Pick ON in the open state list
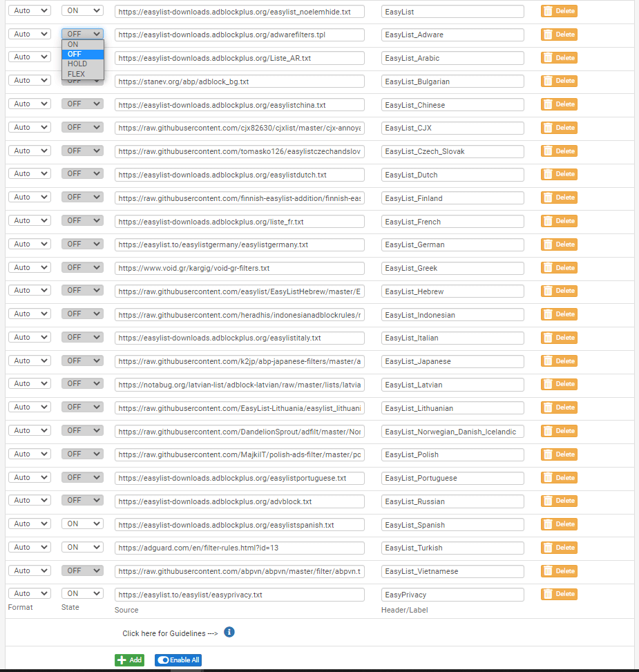Viewport: 639px width, 672px height. (73, 44)
